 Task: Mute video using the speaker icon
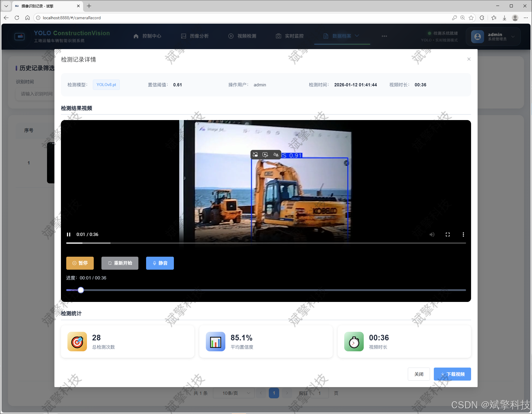432,235
